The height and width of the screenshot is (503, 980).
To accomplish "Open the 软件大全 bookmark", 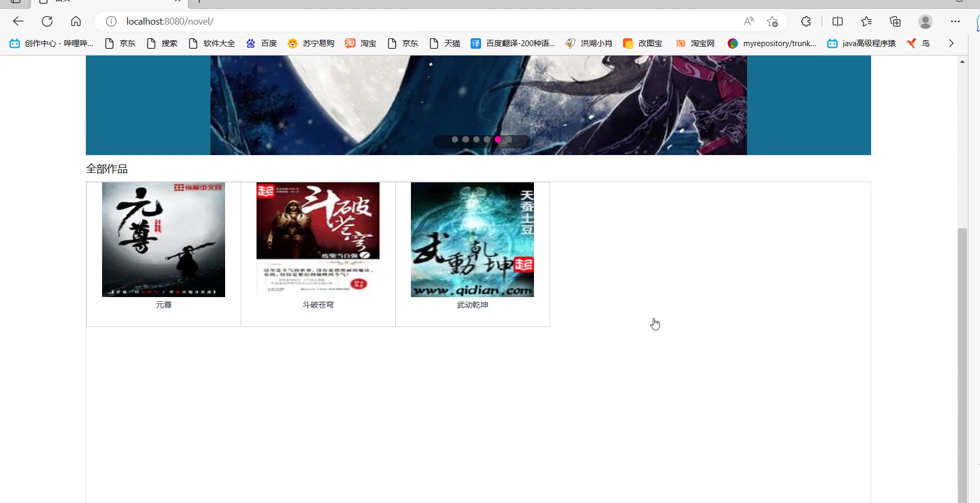I will pyautogui.click(x=211, y=43).
